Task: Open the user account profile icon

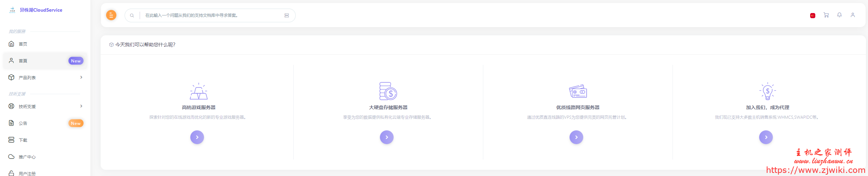Action: click(x=853, y=15)
